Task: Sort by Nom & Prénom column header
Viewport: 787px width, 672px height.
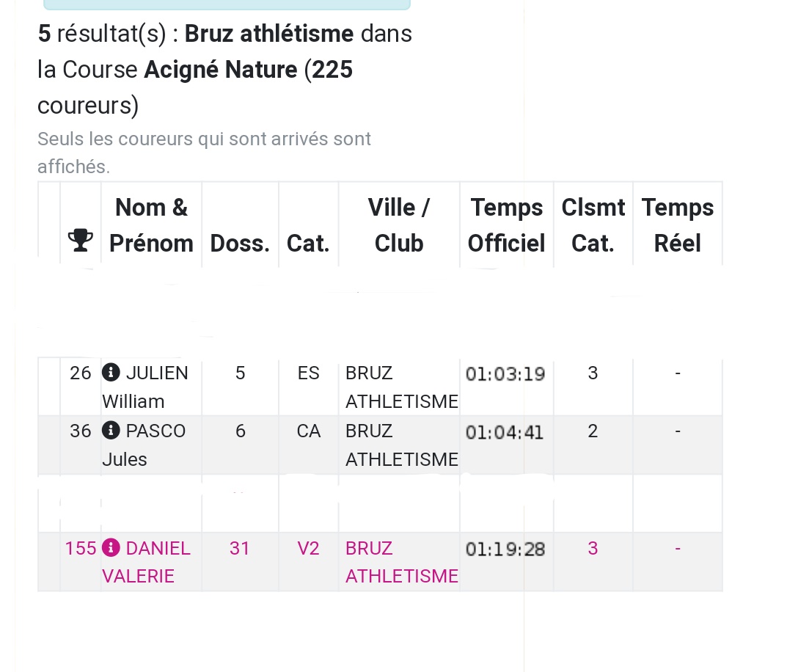Action: [151, 225]
